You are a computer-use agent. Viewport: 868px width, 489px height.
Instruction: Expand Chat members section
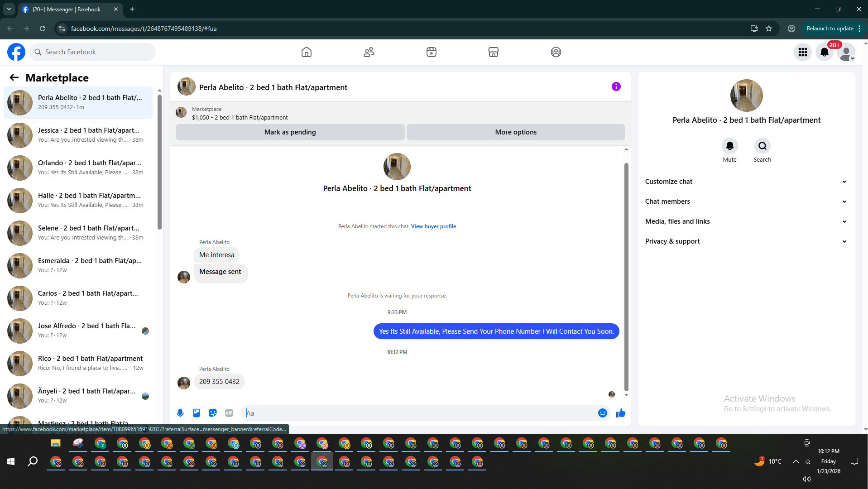[x=746, y=201]
